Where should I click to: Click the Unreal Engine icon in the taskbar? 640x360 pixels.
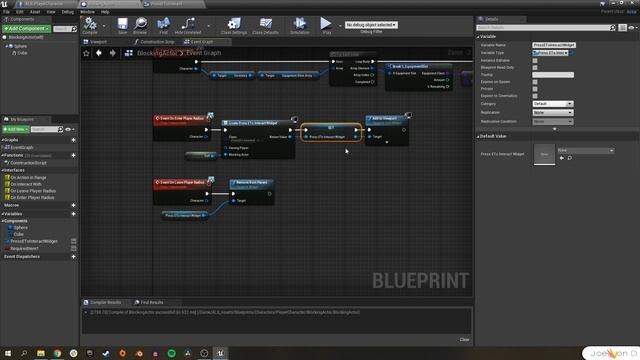(220, 353)
